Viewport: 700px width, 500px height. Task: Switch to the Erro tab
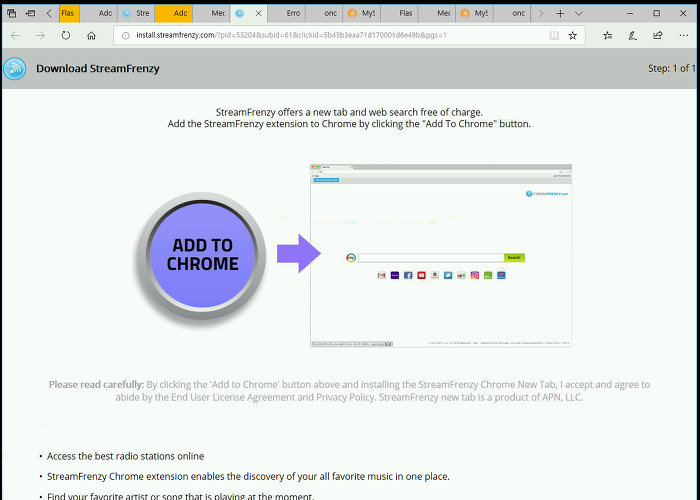point(286,13)
